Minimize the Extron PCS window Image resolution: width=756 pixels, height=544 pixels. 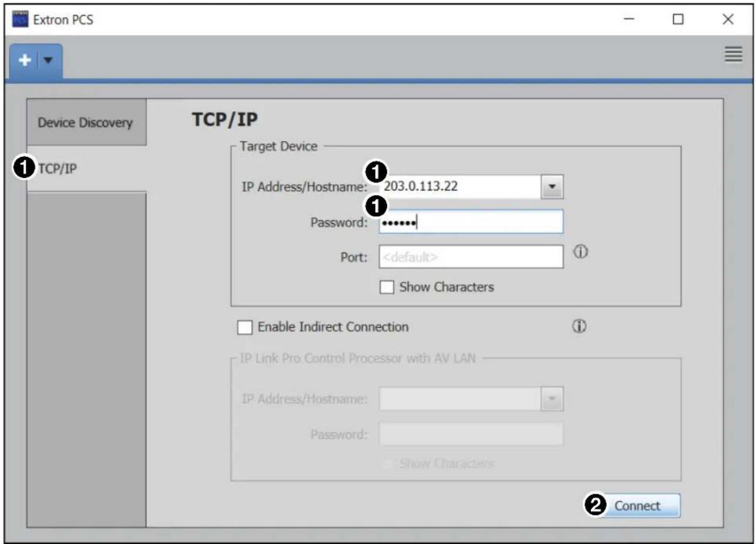629,20
